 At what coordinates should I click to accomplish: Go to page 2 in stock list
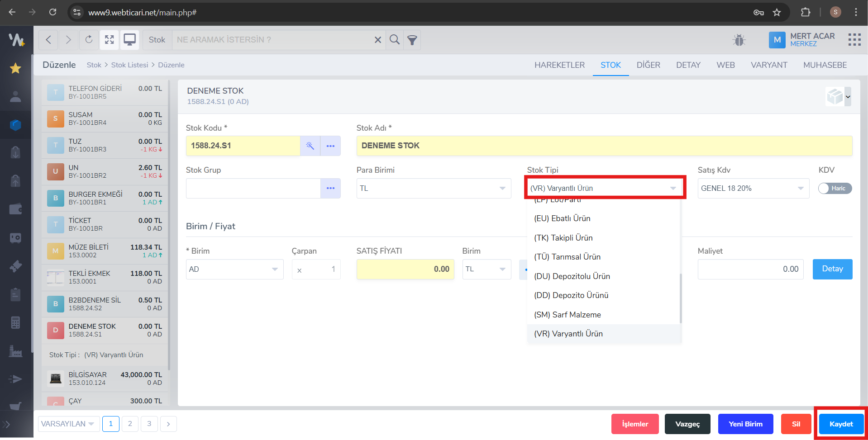[130, 424]
